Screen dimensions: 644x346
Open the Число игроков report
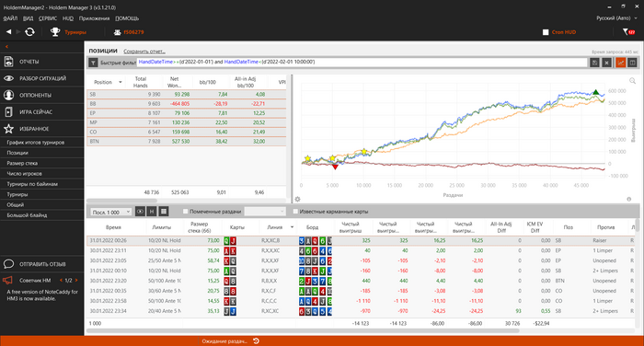(24, 173)
